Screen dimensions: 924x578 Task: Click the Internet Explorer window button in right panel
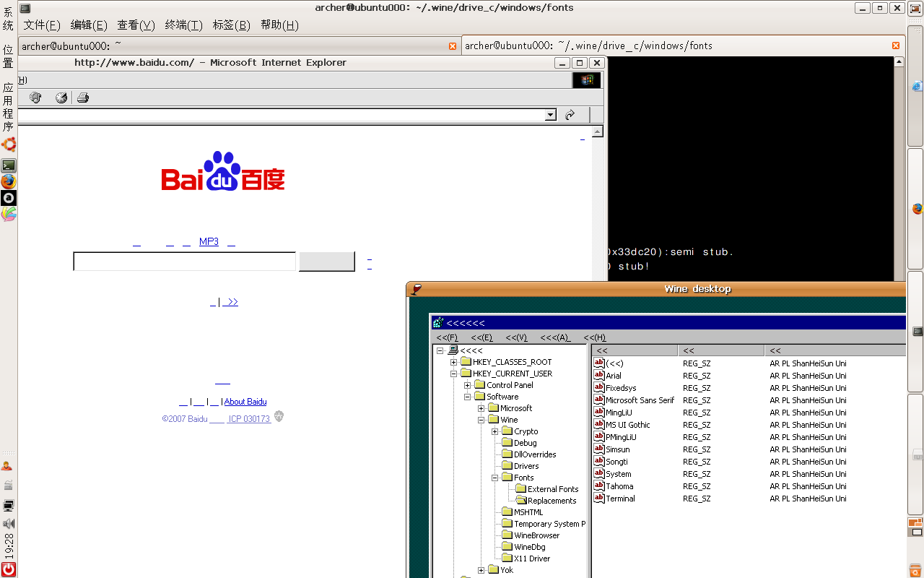click(916, 85)
